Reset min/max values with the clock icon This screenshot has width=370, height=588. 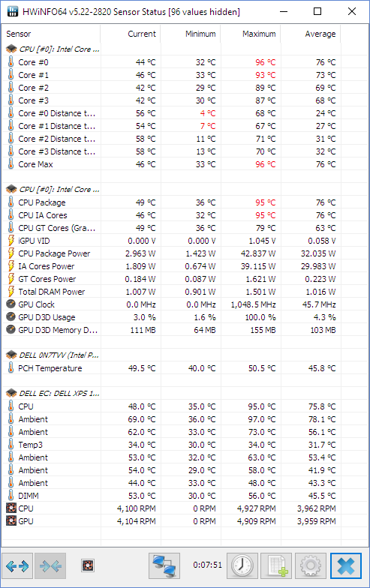(242, 565)
